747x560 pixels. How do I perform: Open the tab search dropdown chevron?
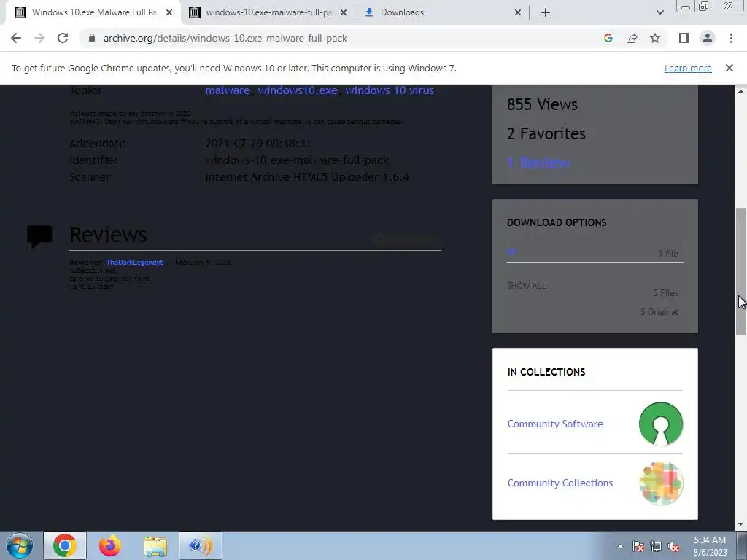tap(659, 12)
